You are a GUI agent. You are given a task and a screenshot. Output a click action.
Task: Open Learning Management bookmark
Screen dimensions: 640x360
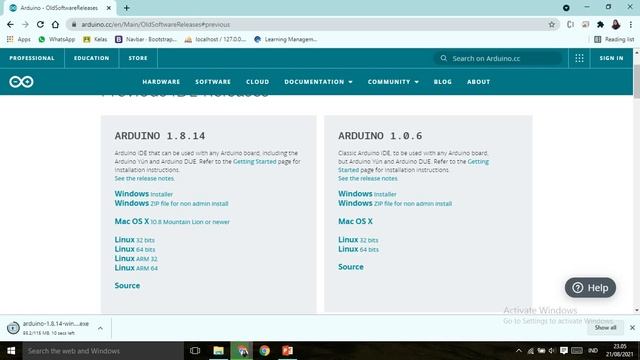click(x=285, y=39)
